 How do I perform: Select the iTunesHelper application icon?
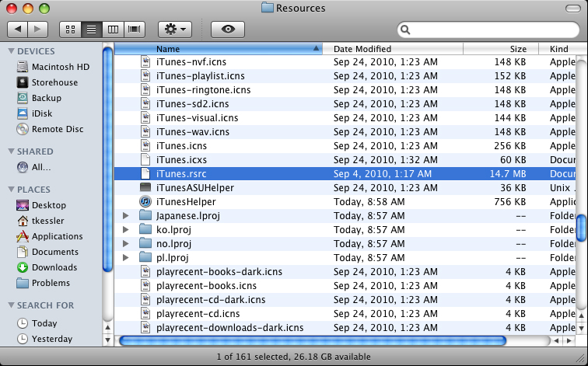145,202
